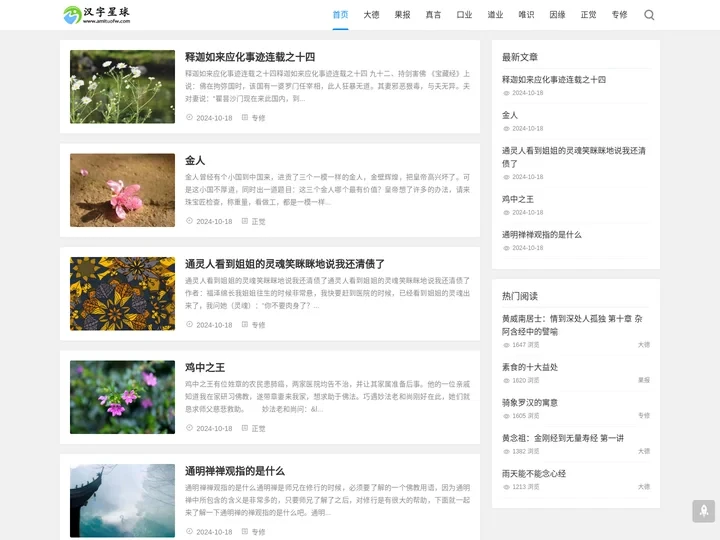Click 正觉 category tag under 金人

(259, 221)
